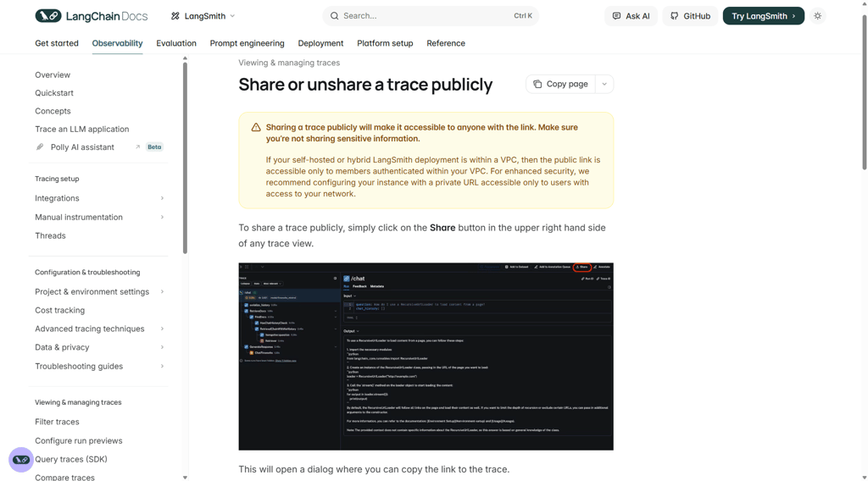Open Query traces (SDK) page
868x481 pixels.
[x=71, y=460]
